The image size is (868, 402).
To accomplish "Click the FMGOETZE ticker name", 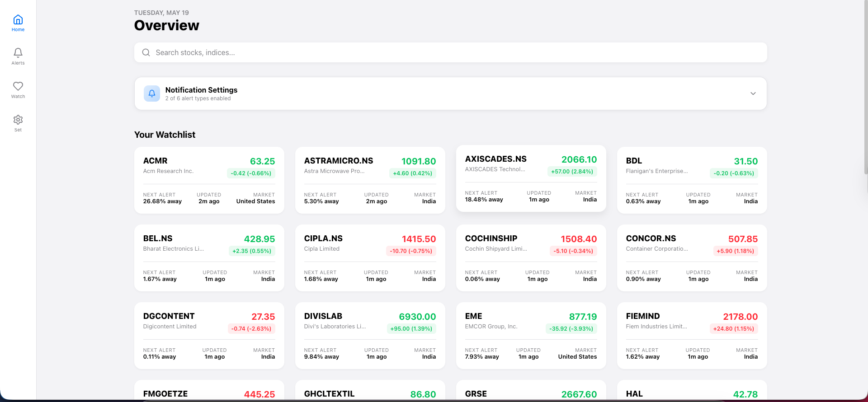I will point(165,394).
